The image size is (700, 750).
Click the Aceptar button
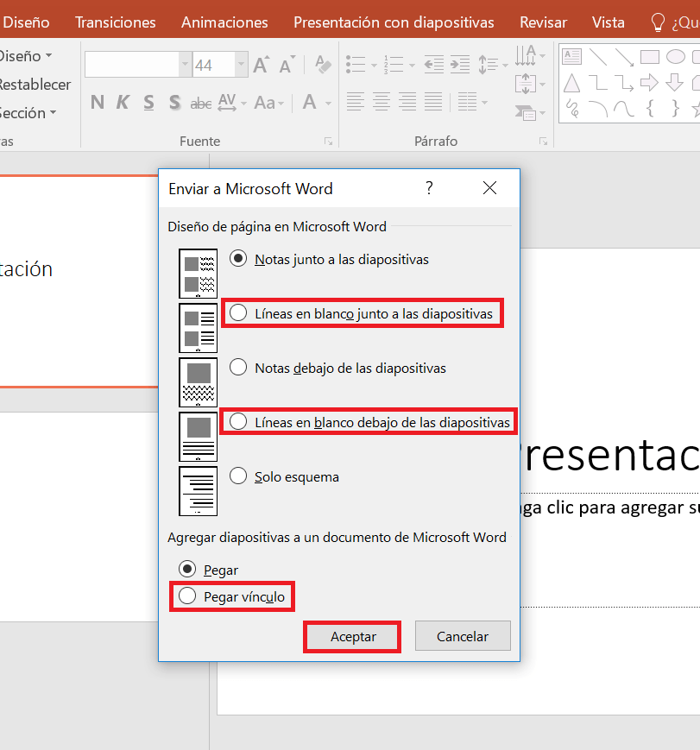(x=353, y=636)
